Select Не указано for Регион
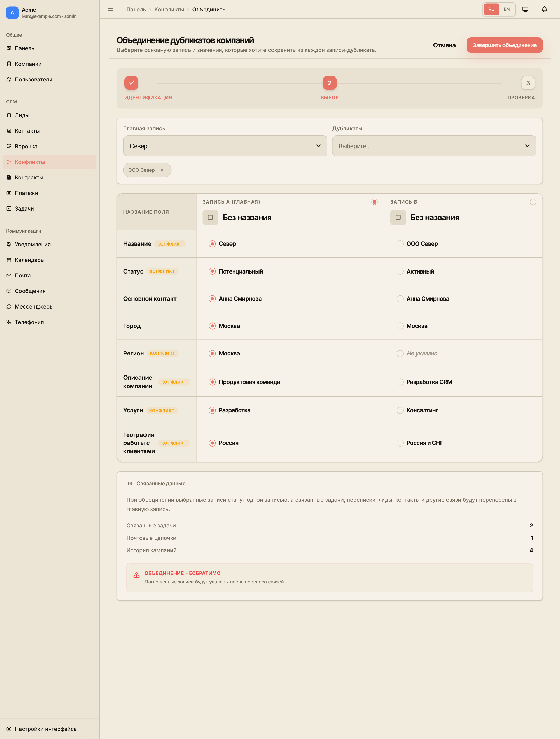Screen dimensions: 560x739 point(400,353)
